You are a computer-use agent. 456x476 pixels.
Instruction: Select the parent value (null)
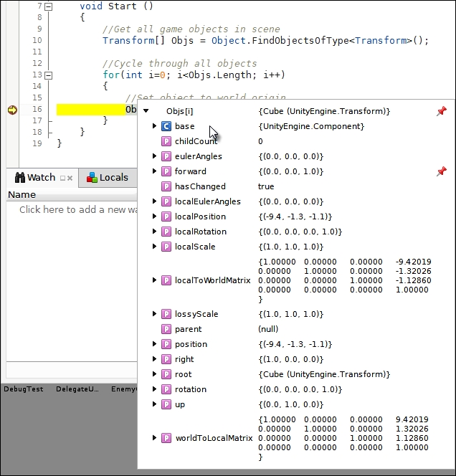(x=268, y=329)
